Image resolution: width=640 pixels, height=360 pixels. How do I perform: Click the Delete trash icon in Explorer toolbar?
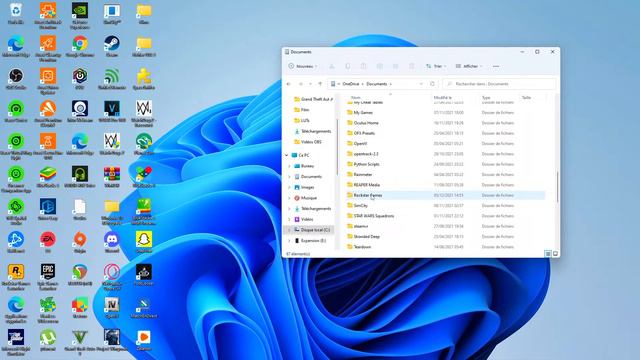point(411,66)
